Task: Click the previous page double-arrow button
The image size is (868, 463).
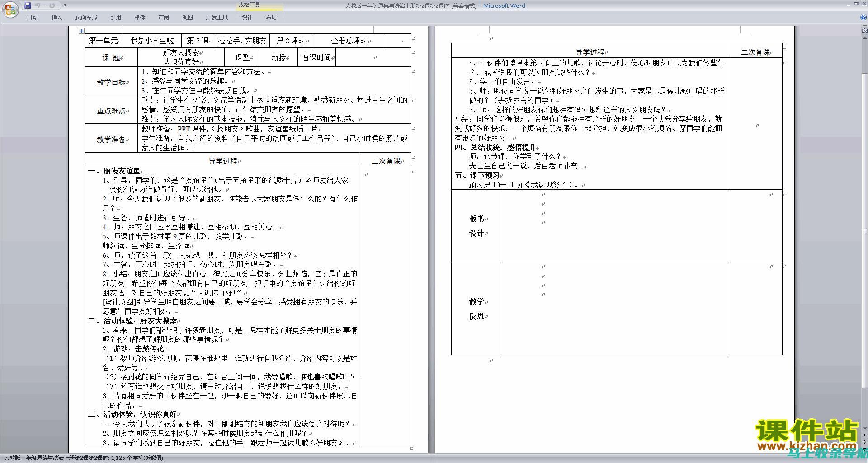Action: [865, 435]
